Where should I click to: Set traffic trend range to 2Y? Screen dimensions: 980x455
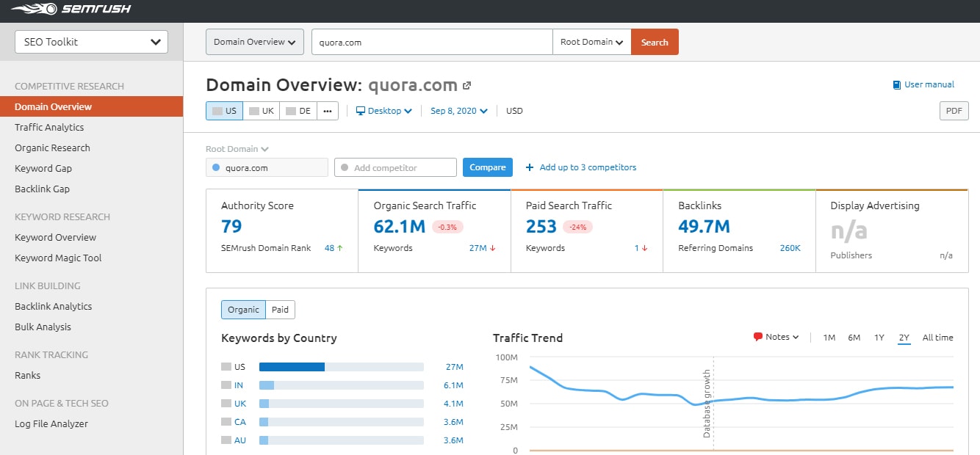[x=904, y=338]
